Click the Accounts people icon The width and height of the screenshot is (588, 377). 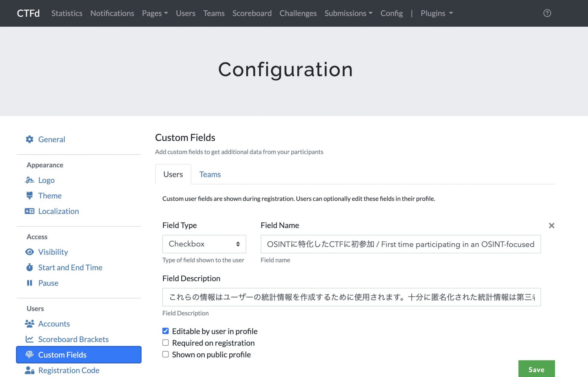click(x=29, y=324)
